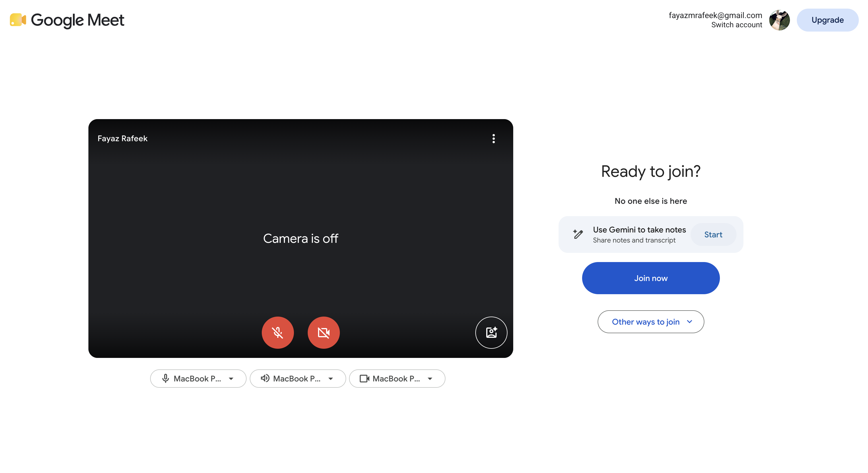This screenshot has height=473, width=868.
Task: Click the Google Meet title text
Action: coord(77,20)
